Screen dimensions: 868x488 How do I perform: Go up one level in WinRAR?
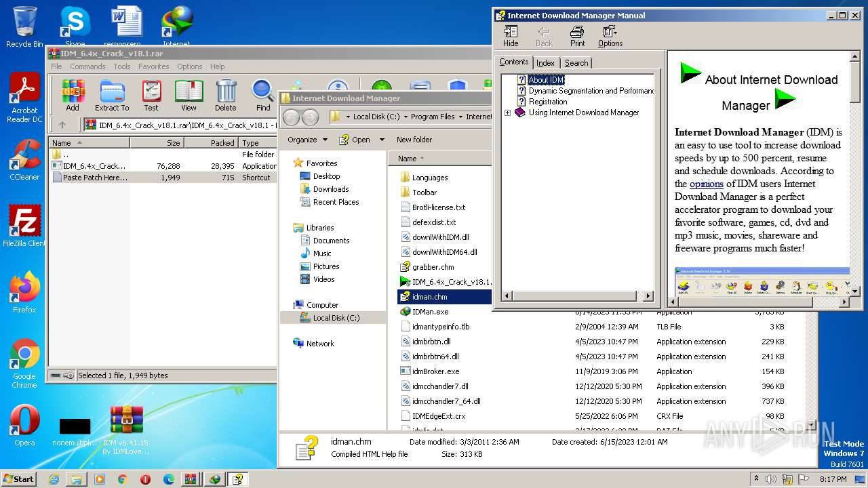tap(62, 125)
